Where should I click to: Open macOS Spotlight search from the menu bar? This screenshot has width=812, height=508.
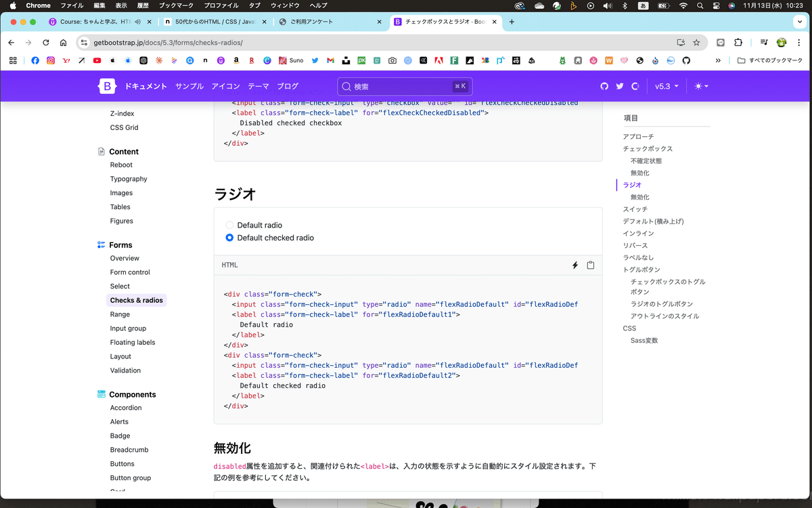coord(700,5)
